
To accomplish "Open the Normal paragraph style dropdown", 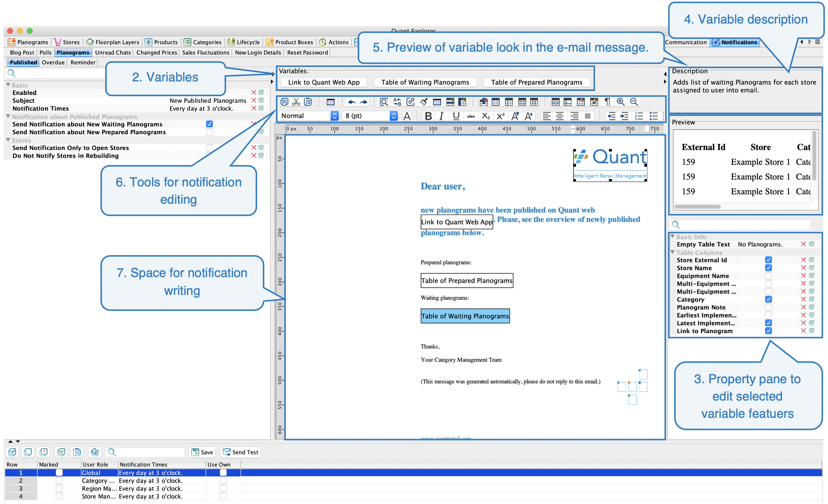I will [308, 116].
